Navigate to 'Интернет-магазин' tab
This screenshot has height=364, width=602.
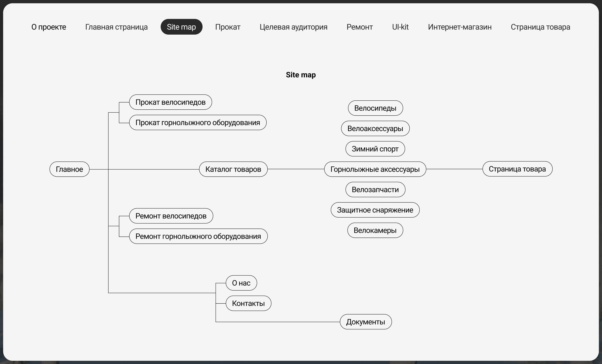(x=460, y=27)
